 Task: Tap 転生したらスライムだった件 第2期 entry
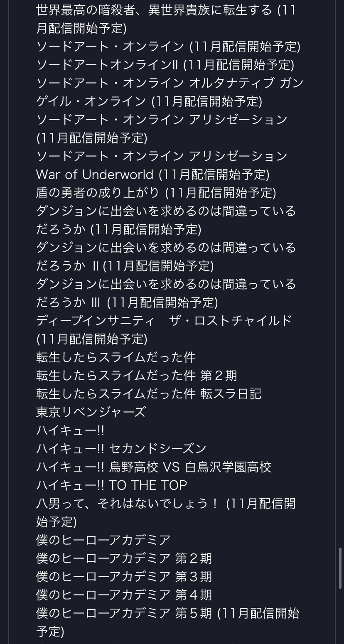[137, 375]
